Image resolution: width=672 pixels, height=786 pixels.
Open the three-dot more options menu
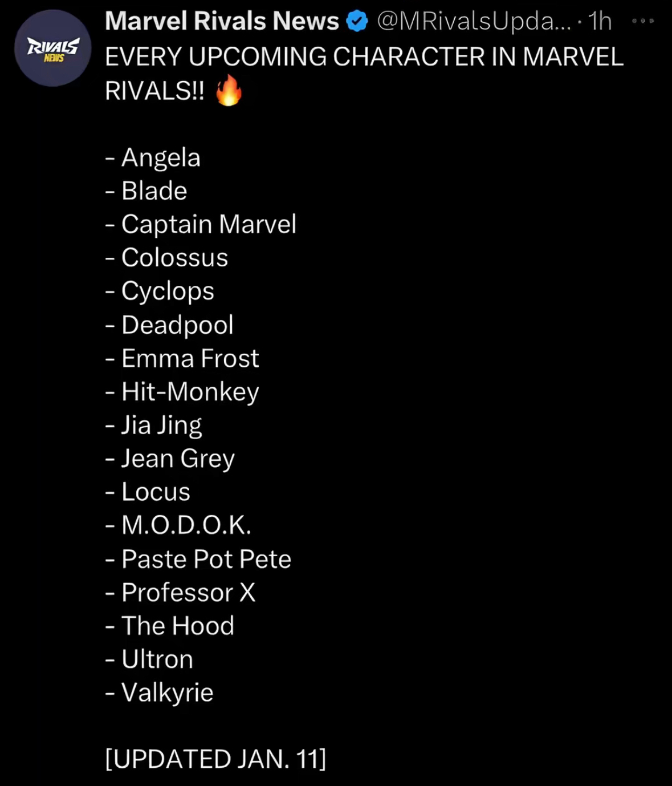(x=643, y=21)
